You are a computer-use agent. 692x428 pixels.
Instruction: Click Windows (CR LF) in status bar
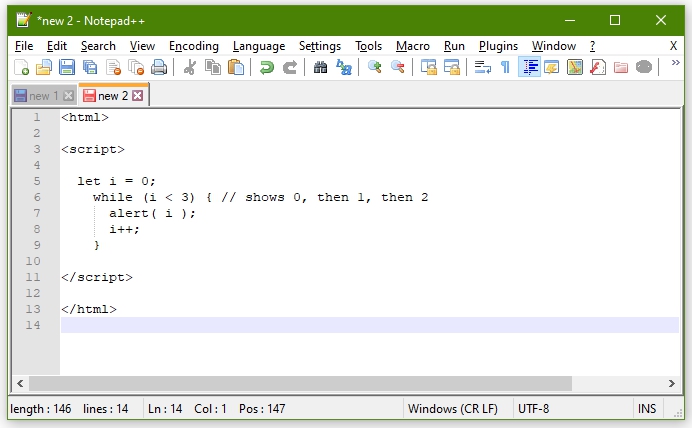pos(453,409)
